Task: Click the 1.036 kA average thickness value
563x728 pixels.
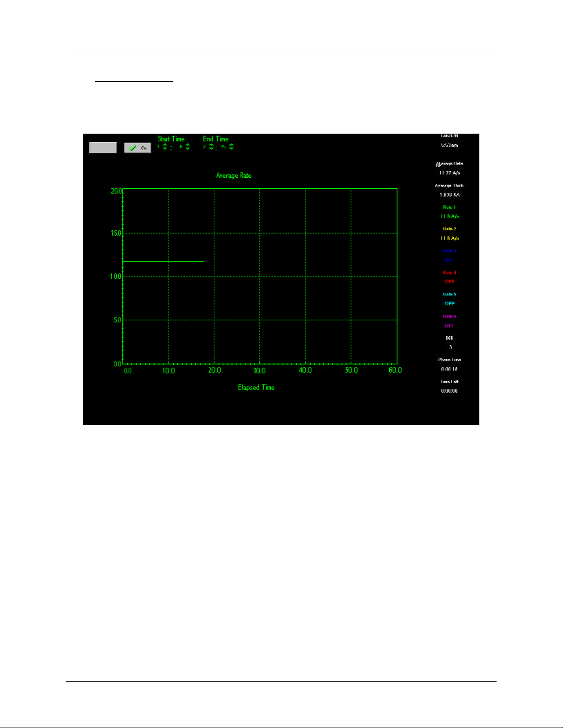Action: coord(449,195)
